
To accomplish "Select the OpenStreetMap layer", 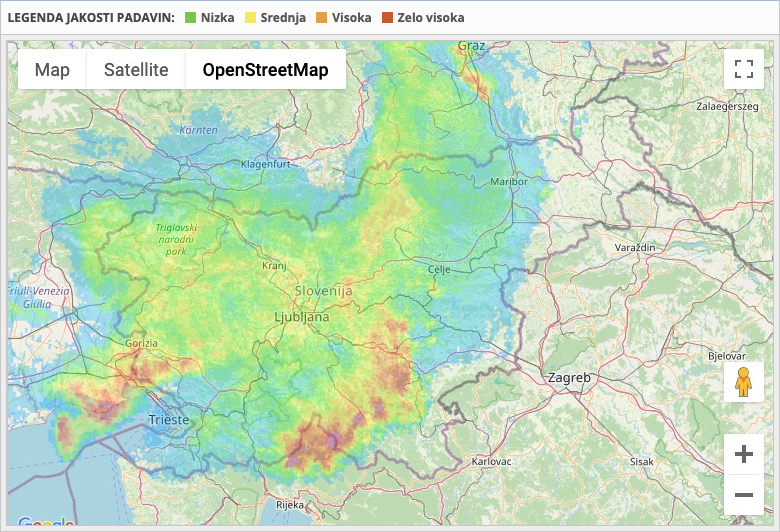I will [x=265, y=70].
